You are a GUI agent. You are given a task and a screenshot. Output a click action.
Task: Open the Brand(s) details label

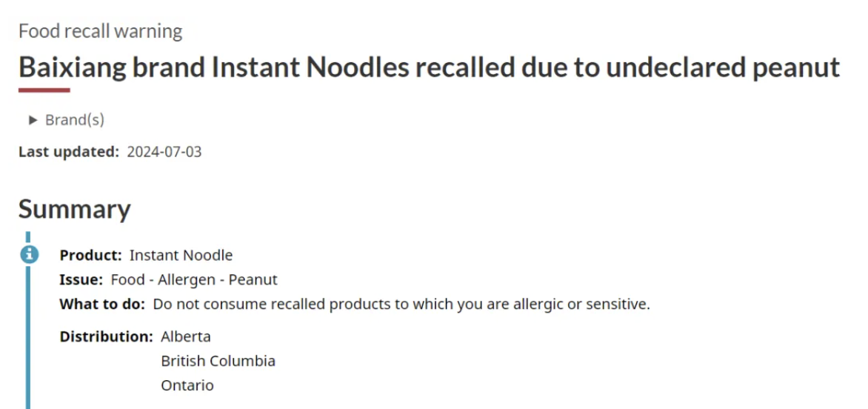tap(75, 119)
